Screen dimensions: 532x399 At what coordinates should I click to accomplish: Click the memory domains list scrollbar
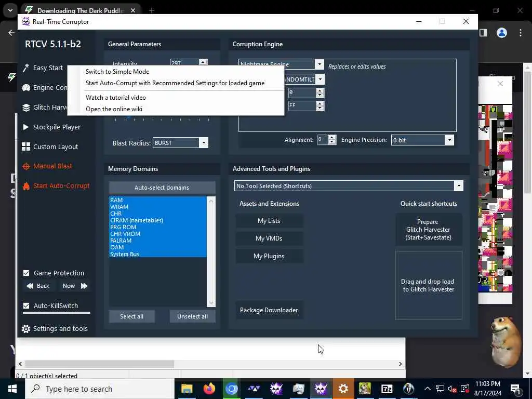point(211,251)
